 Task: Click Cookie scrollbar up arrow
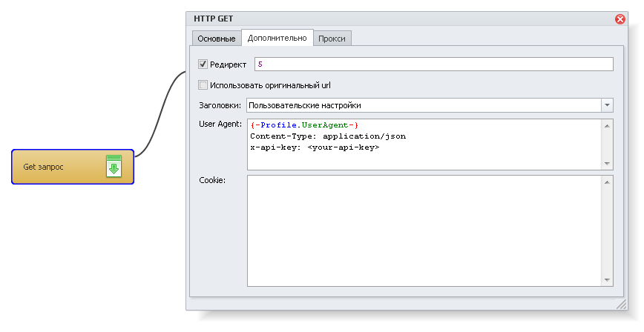pos(607,182)
